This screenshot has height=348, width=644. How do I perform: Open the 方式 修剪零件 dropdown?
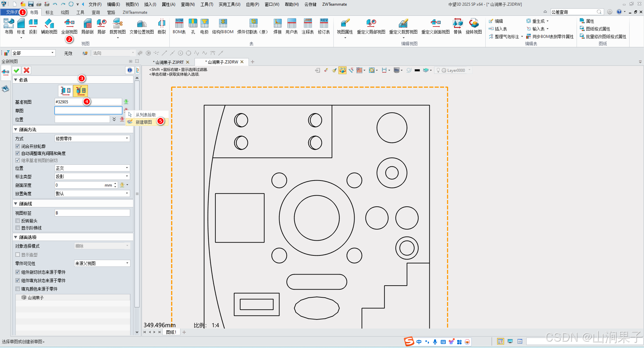point(92,138)
